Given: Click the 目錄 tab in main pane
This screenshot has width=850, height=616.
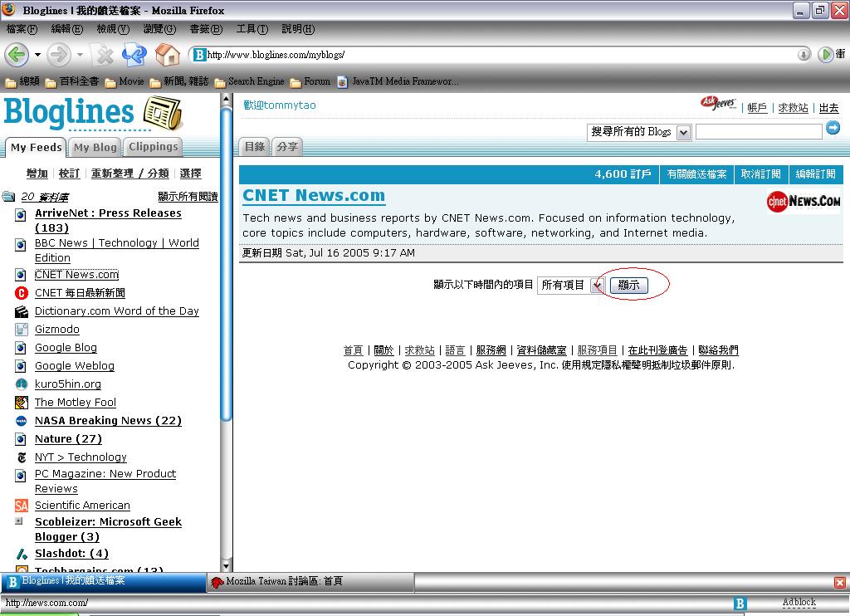Looking at the screenshot, I should [x=254, y=146].
